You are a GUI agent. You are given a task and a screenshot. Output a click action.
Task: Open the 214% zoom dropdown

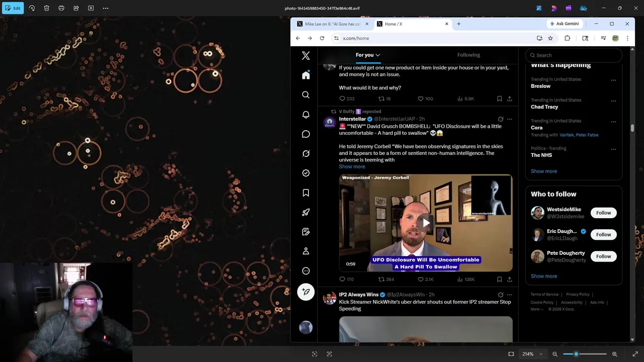(532, 354)
